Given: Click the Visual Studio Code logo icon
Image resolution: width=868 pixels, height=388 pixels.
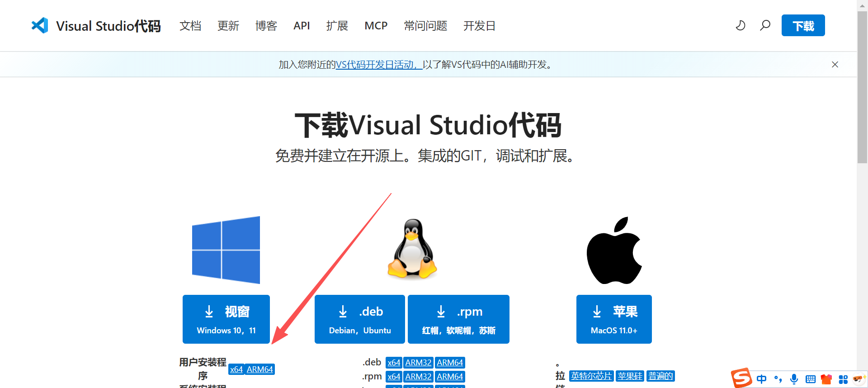Looking at the screenshot, I should (40, 25).
